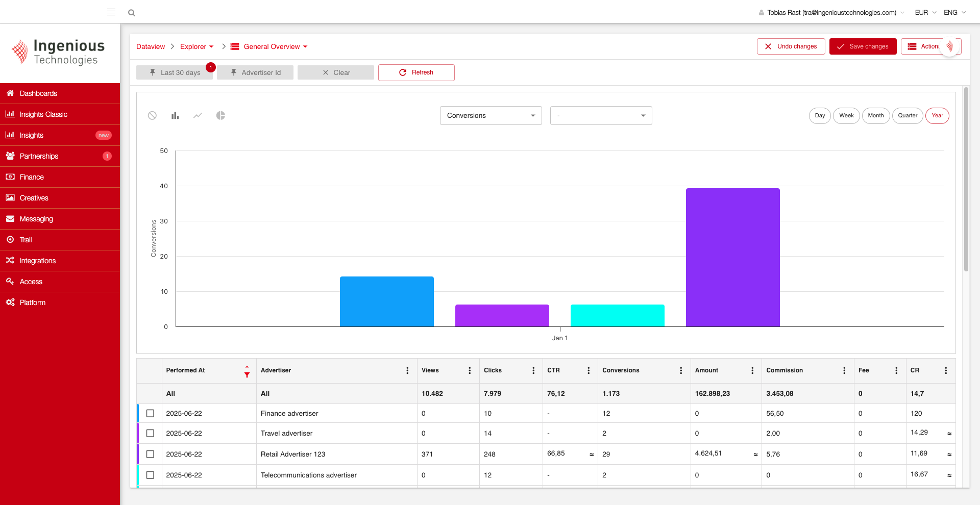Open Advertiser column options menu
Screen dimensions: 980x505
click(x=407, y=371)
